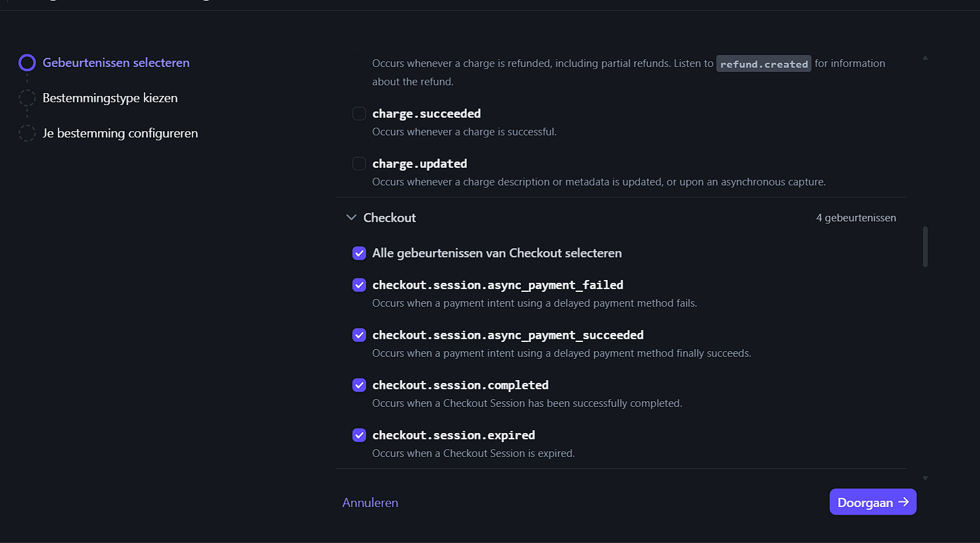Jump to Je bestemming configureren step

(x=121, y=133)
